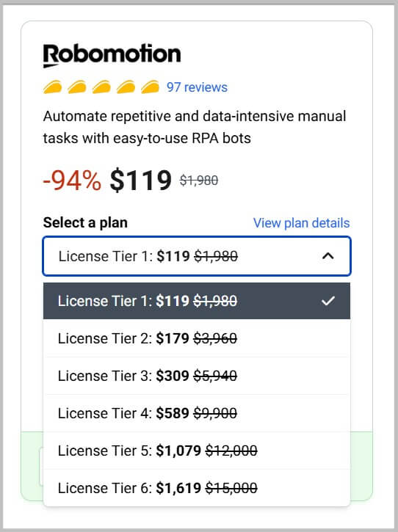398x532 pixels.
Task: Click the product description about RPA bots
Action: (x=195, y=127)
